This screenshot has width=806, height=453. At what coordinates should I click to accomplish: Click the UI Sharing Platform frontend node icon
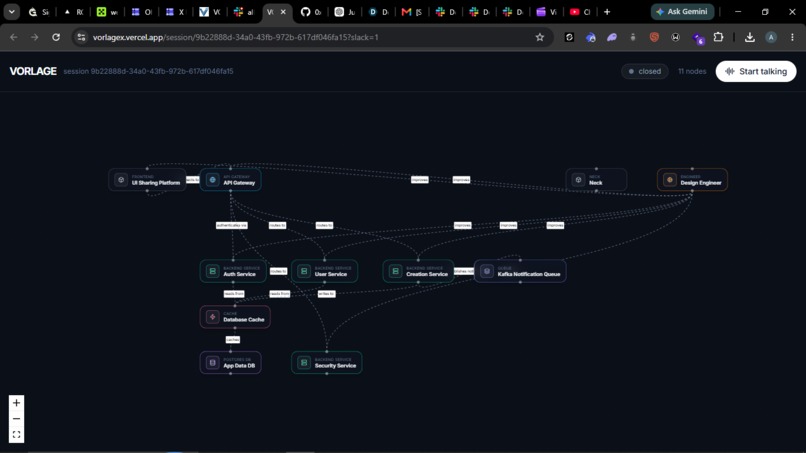[121, 180]
